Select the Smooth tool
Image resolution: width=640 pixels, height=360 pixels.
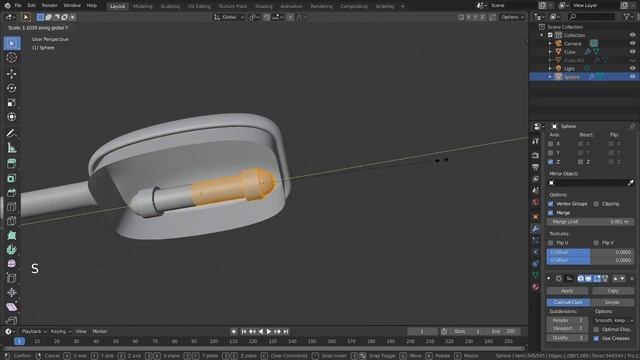(11, 264)
